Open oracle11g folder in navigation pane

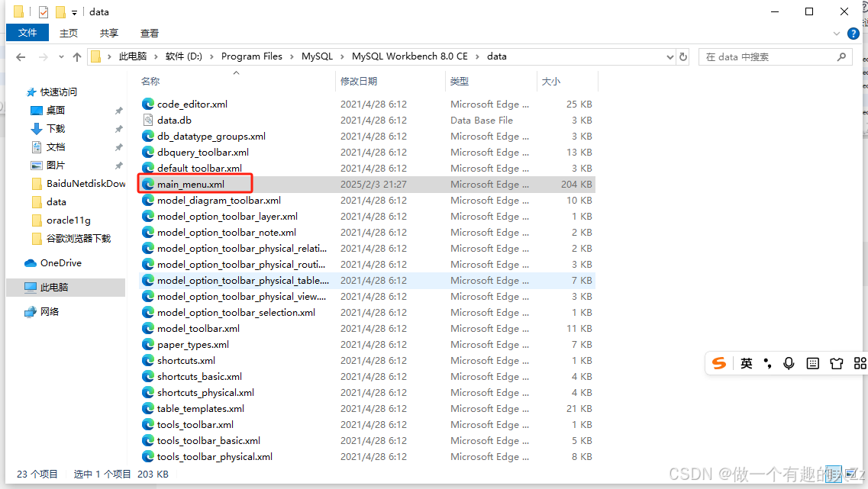68,220
